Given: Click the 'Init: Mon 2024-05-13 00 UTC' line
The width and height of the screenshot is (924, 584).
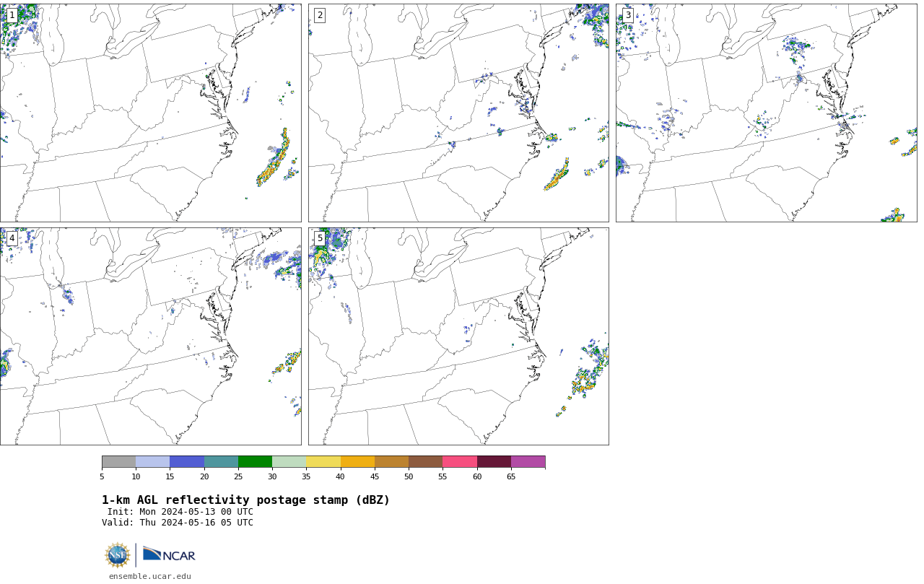Looking at the screenshot, I should pyautogui.click(x=180, y=512).
